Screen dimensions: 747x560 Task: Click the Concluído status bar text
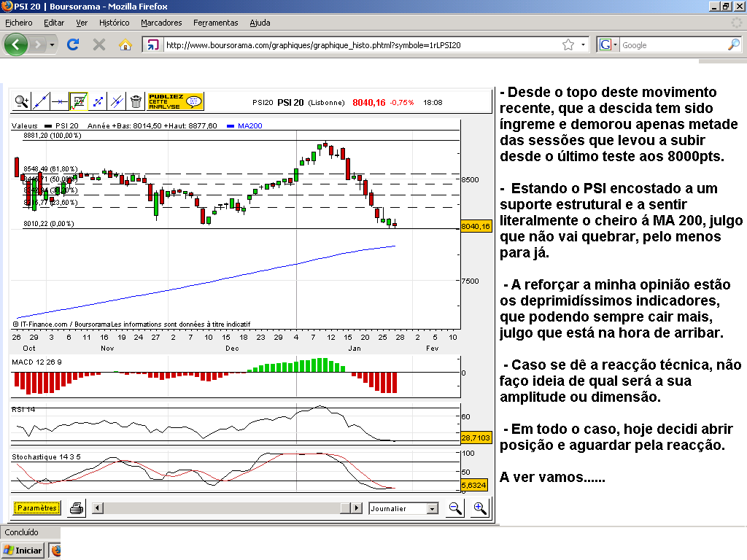(21, 532)
